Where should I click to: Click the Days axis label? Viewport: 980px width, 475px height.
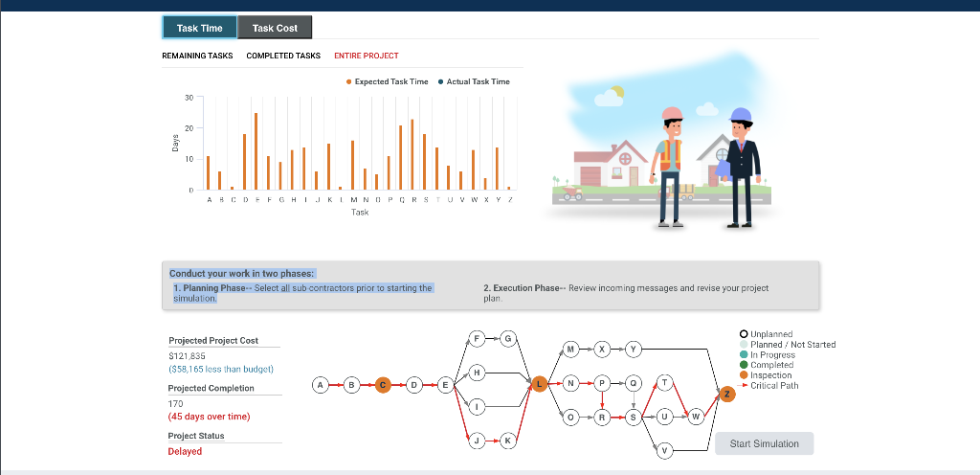(x=176, y=144)
